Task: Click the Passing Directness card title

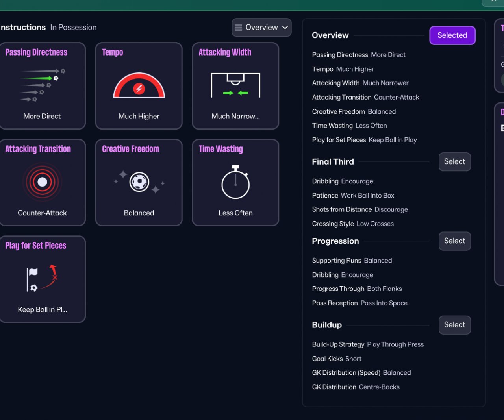Action: click(x=36, y=52)
